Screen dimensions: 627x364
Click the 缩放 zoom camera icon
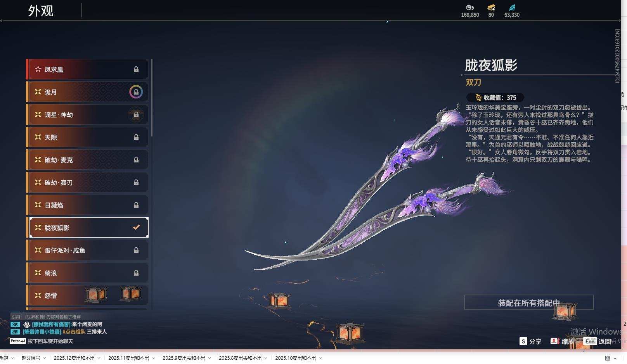(555, 342)
